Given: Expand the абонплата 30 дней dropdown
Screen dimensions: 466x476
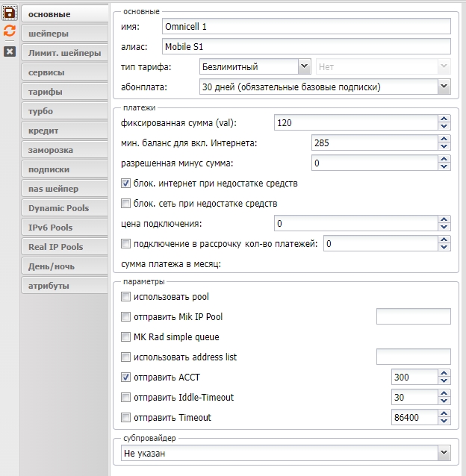Looking at the screenshot, I should tap(444, 87).
